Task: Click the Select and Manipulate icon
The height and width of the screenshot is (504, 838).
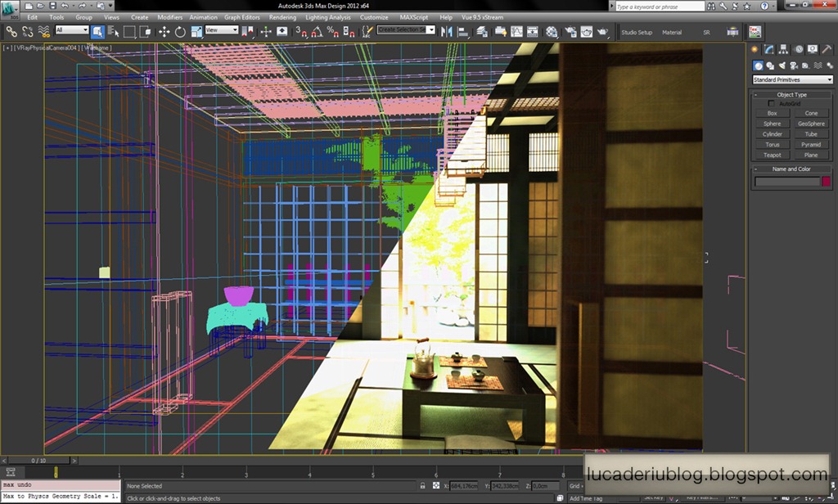Action: coord(266,32)
